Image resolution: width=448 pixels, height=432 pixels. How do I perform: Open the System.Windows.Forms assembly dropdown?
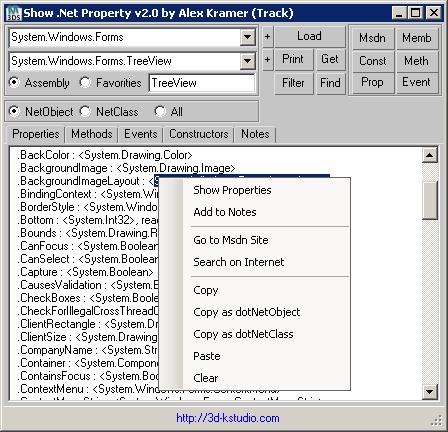coord(247,37)
